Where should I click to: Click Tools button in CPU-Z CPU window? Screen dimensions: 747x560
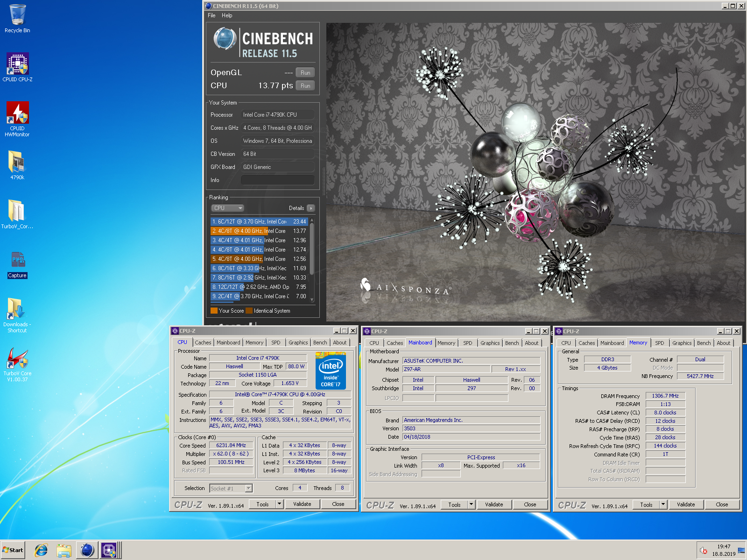click(x=263, y=504)
